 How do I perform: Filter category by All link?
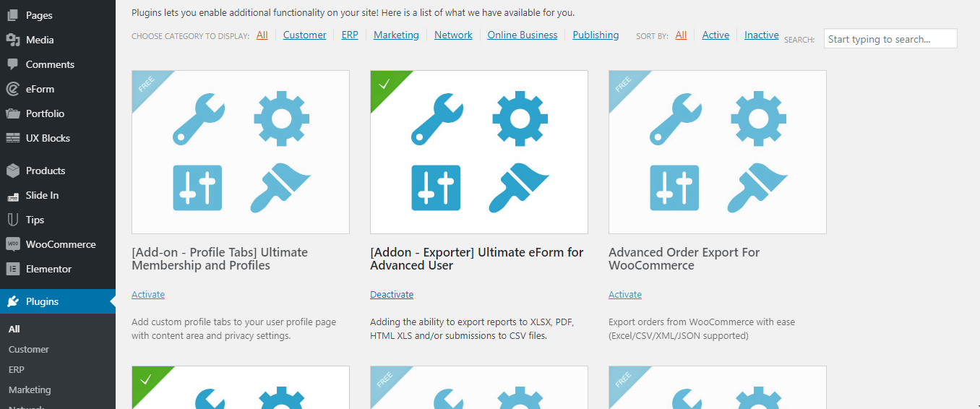[262, 35]
